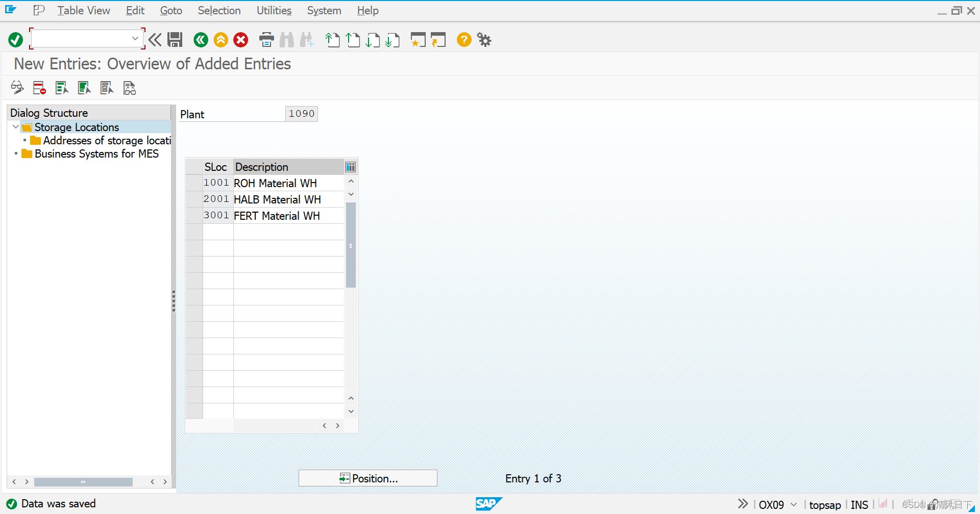The image size is (980, 514).
Task: Open the OX09 transaction dropdown in status bar
Action: point(793,505)
